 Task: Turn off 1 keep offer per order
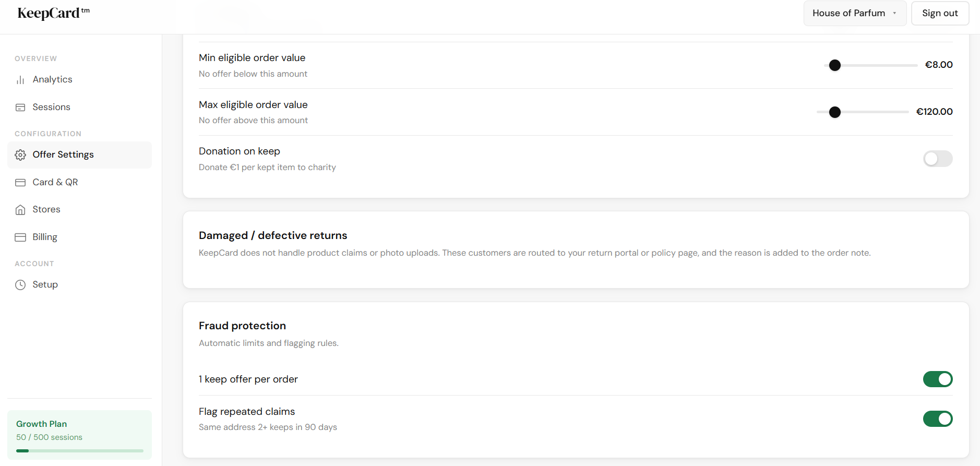tap(938, 379)
